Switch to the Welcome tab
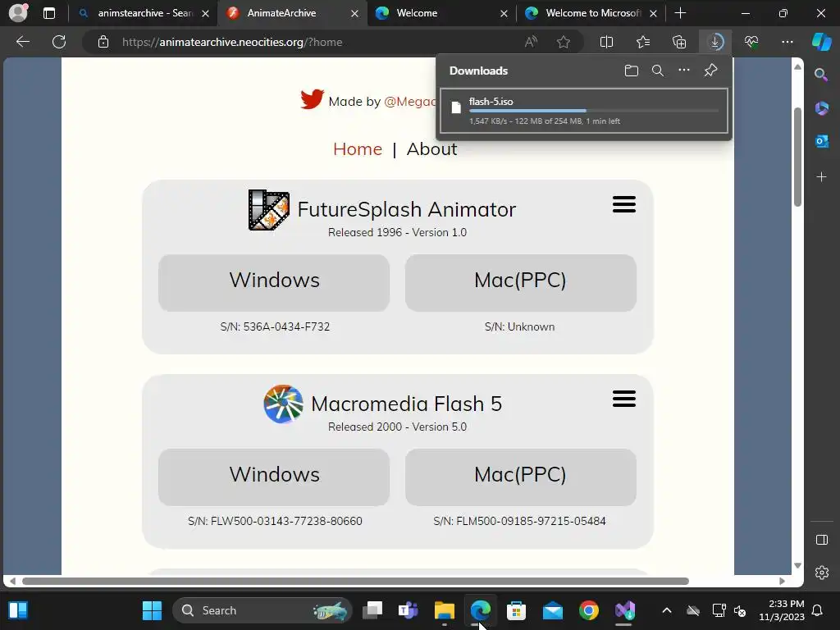Image resolution: width=840 pixels, height=630 pixels. point(441,13)
